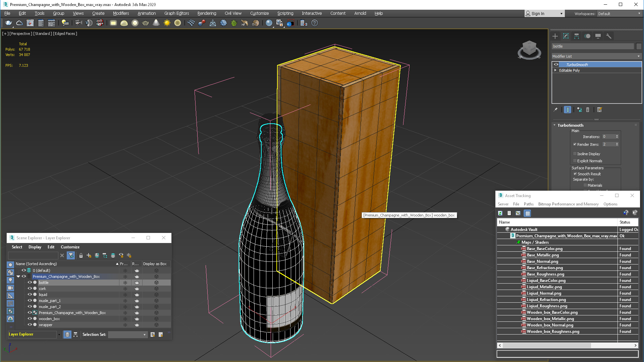The height and width of the screenshot is (362, 644).
Task: Open Paths menu in Asset Tracking
Action: pos(528,204)
